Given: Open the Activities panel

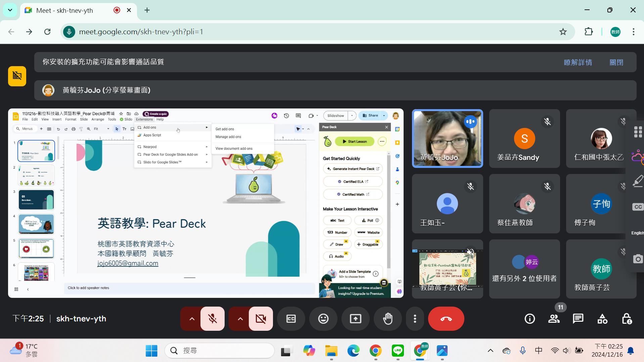Looking at the screenshot, I should 602,319.
